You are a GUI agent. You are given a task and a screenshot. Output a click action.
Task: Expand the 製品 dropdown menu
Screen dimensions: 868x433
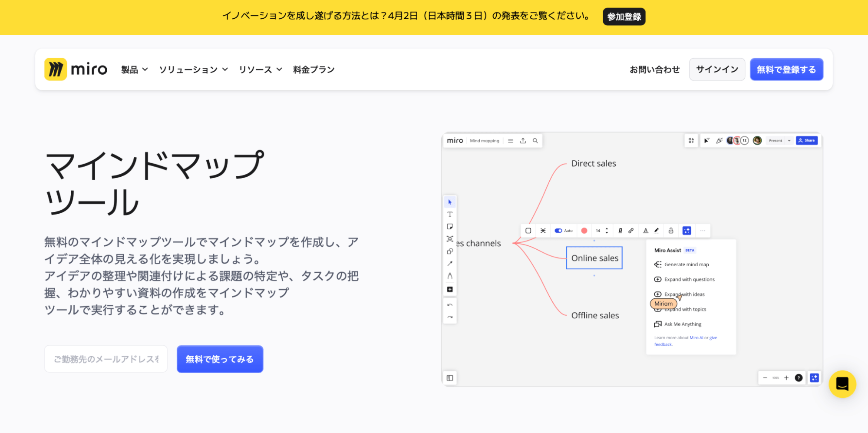pyautogui.click(x=135, y=69)
